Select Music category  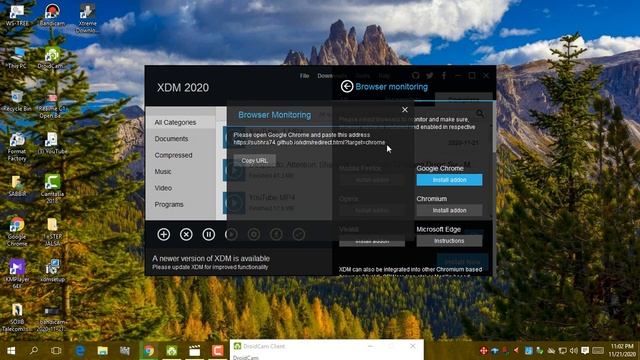pyautogui.click(x=181, y=171)
